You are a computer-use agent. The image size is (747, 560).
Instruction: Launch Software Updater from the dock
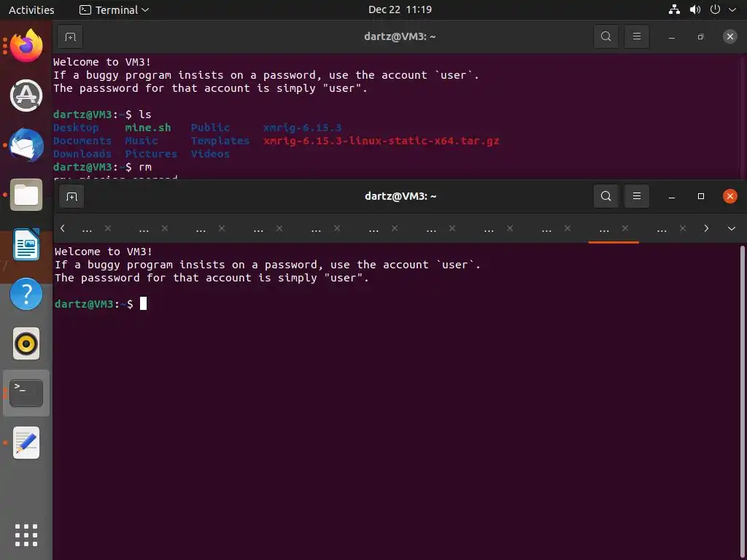click(x=26, y=96)
